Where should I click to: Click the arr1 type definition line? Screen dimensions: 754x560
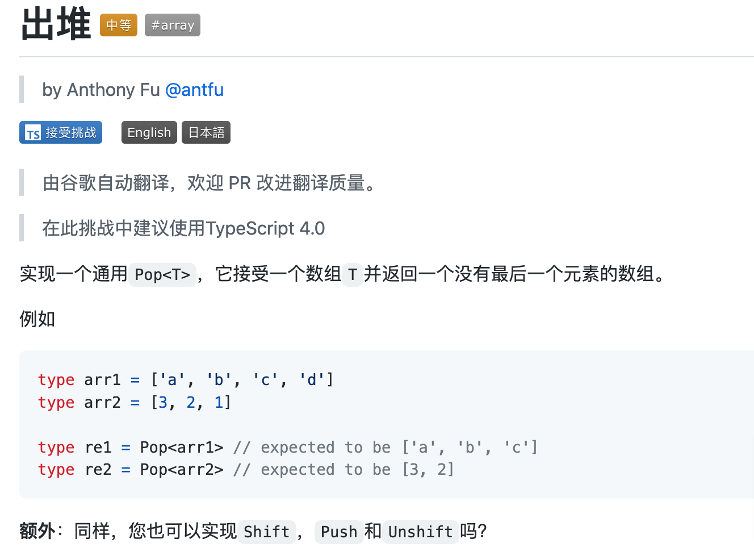point(186,379)
